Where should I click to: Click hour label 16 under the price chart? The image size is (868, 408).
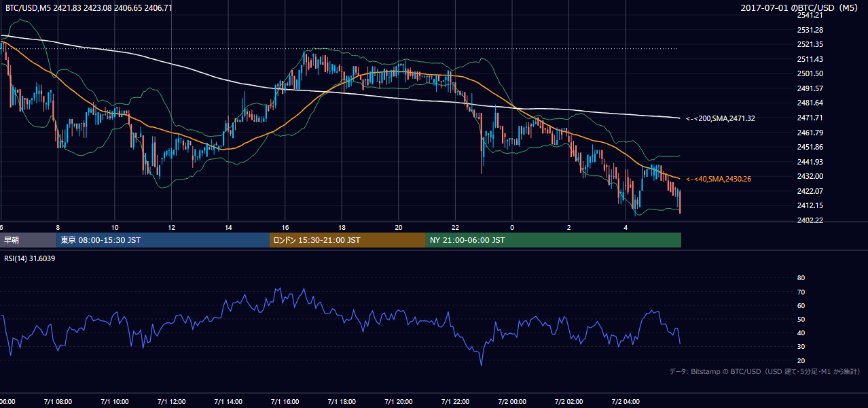pos(285,227)
